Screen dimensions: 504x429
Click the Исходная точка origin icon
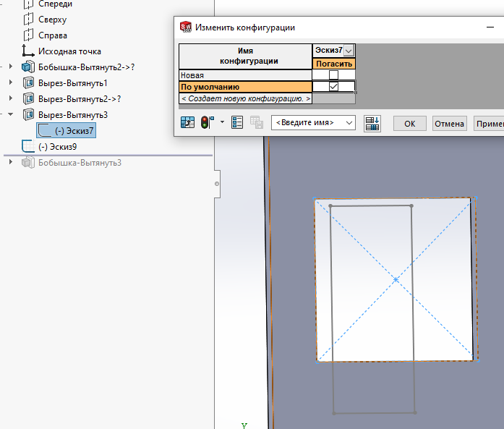[x=29, y=51]
